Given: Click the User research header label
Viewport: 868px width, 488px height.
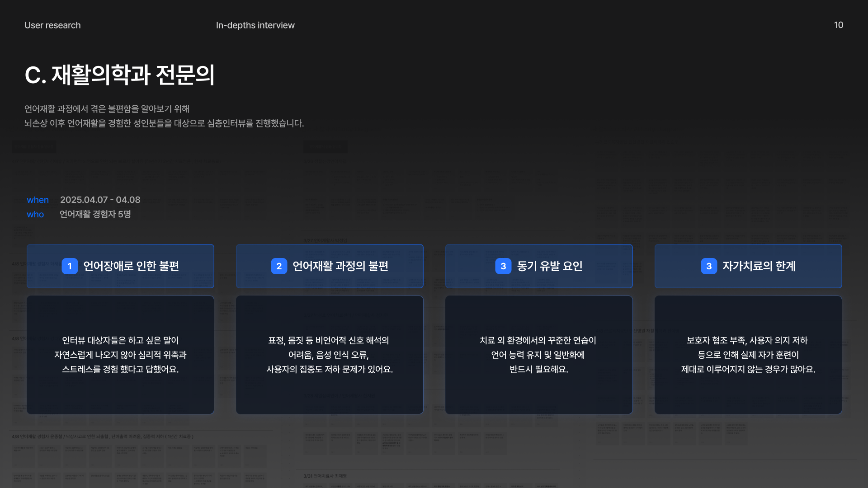Looking at the screenshot, I should pyautogui.click(x=52, y=25).
